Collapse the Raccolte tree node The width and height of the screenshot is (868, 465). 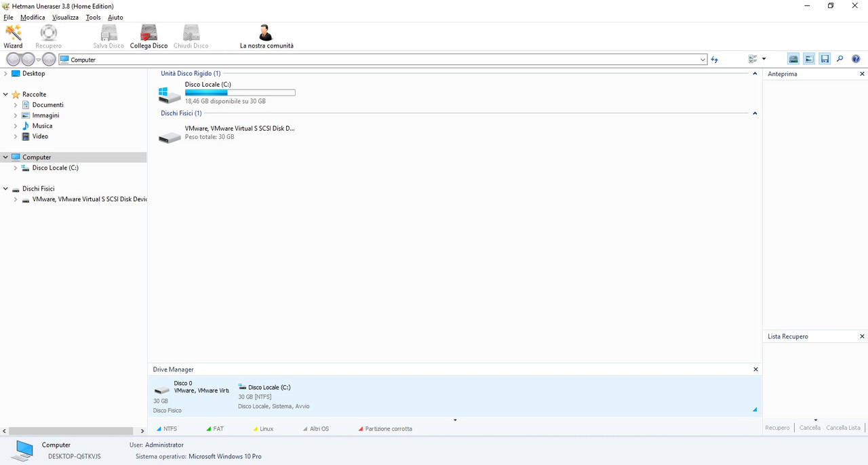[5, 94]
